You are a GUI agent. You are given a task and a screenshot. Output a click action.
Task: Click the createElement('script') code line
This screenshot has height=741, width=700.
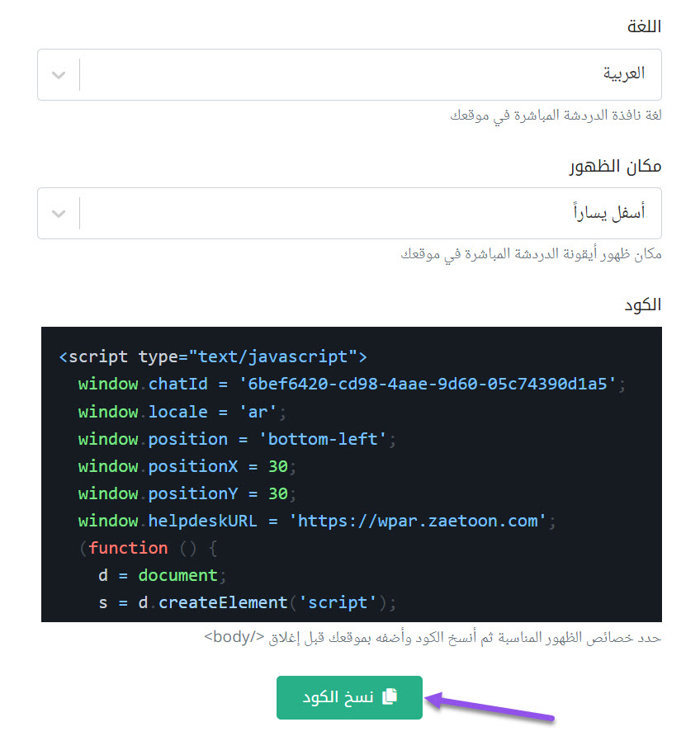[x=248, y=602]
